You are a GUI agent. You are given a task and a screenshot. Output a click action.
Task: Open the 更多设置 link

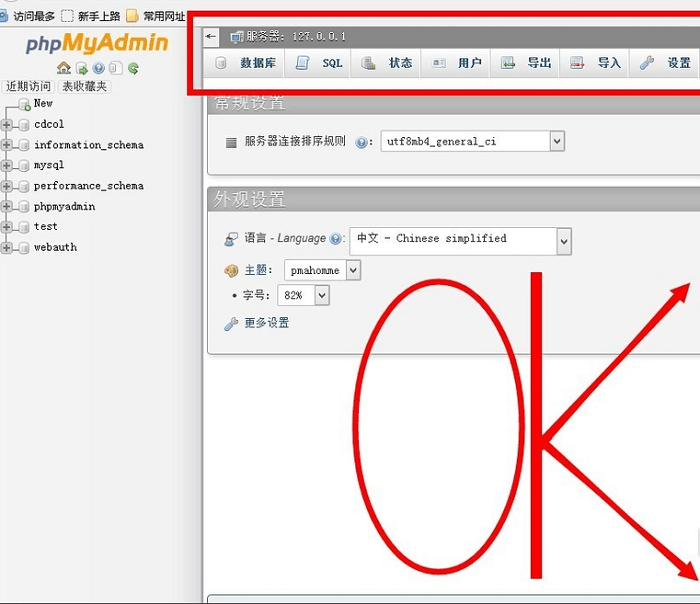pyautogui.click(x=267, y=323)
